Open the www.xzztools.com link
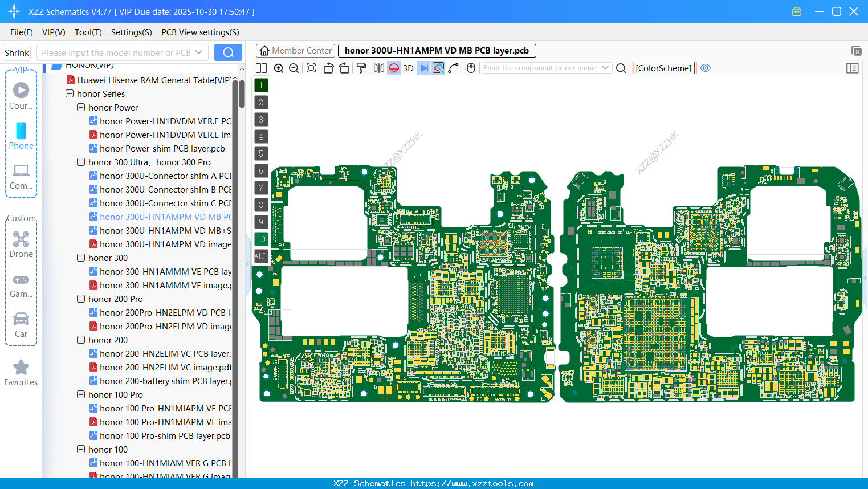This screenshot has width=868, height=489. click(x=472, y=483)
